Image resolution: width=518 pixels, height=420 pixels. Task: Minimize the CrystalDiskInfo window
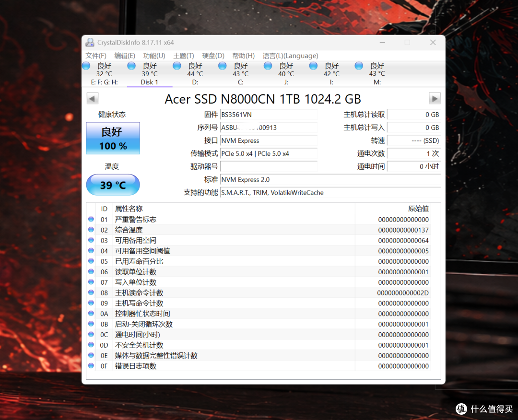tap(383, 42)
